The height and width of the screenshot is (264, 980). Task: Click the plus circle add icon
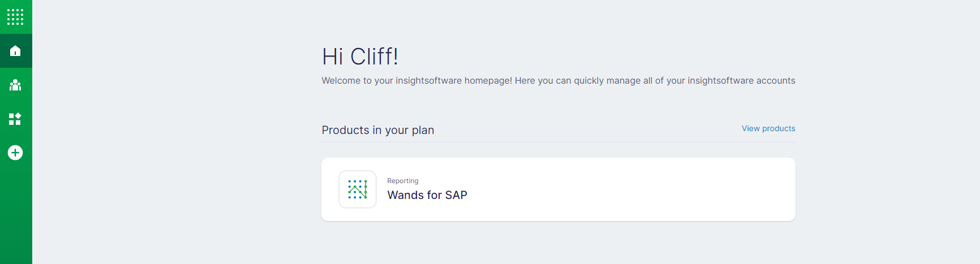15,153
